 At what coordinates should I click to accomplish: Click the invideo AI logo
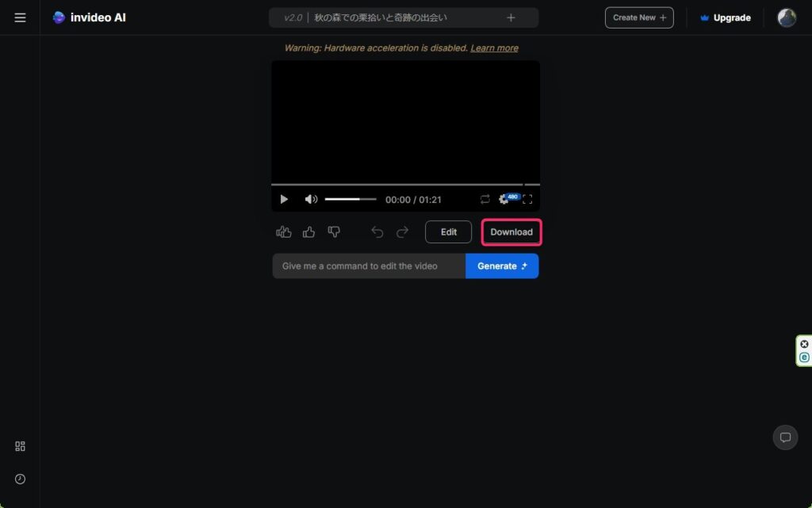(89, 17)
